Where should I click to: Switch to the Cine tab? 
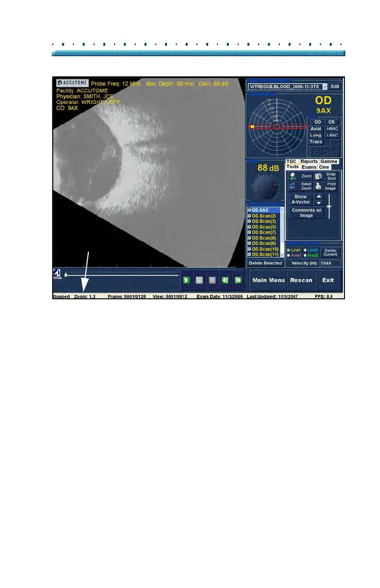[x=324, y=167]
